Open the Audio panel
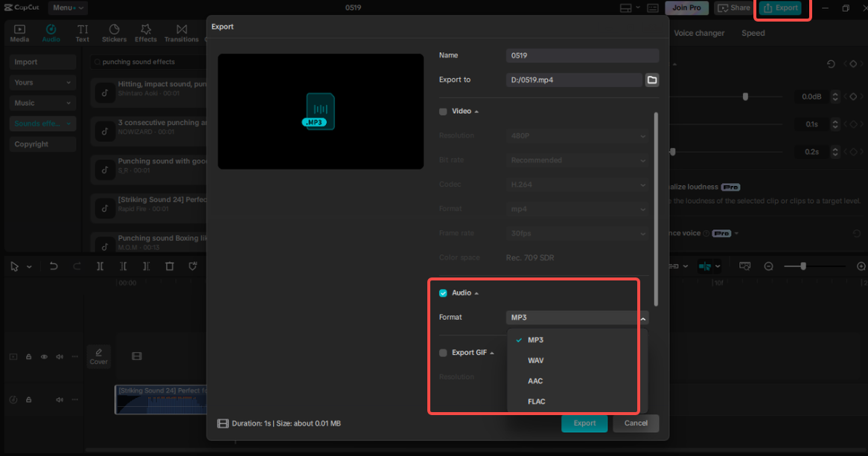Screen dimensions: 868x456 coord(51,31)
